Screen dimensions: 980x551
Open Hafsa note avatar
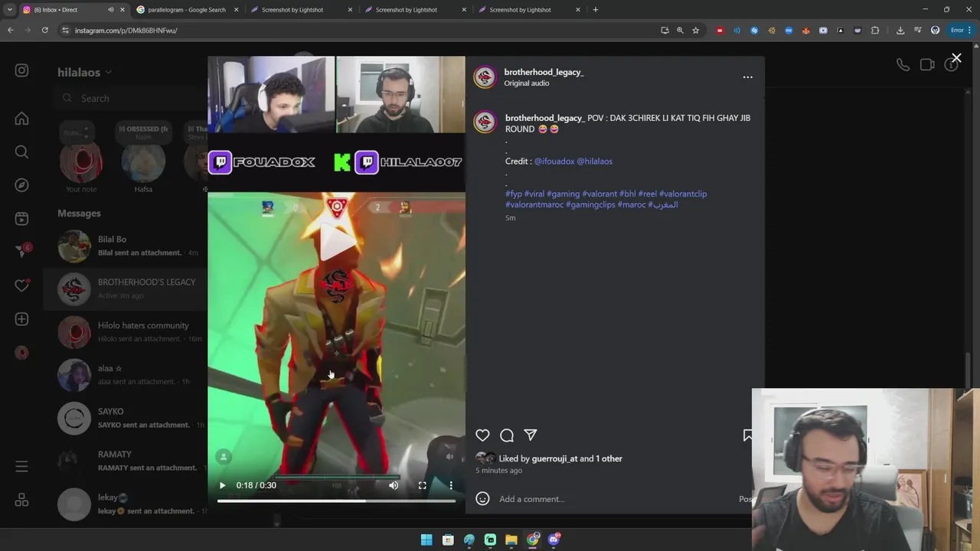click(x=143, y=163)
